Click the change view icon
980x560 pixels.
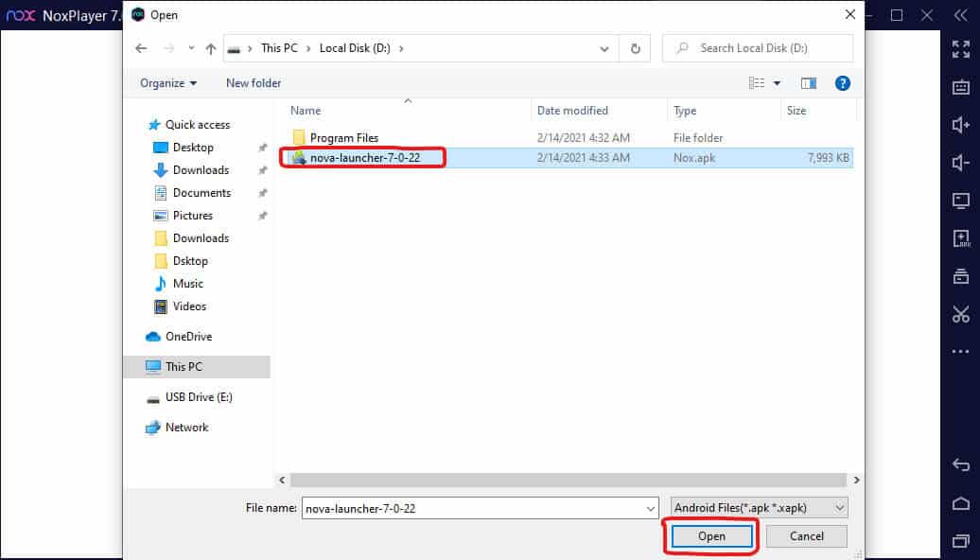click(x=756, y=83)
